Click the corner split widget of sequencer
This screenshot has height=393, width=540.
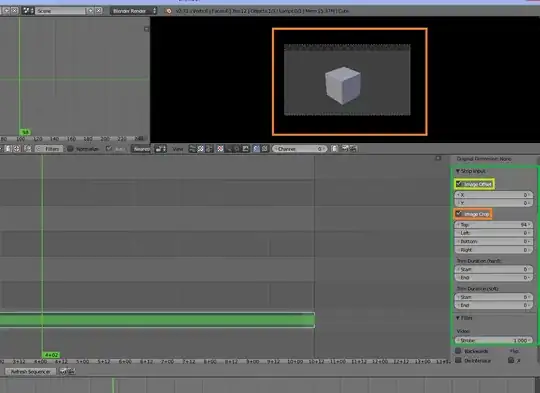438,158
